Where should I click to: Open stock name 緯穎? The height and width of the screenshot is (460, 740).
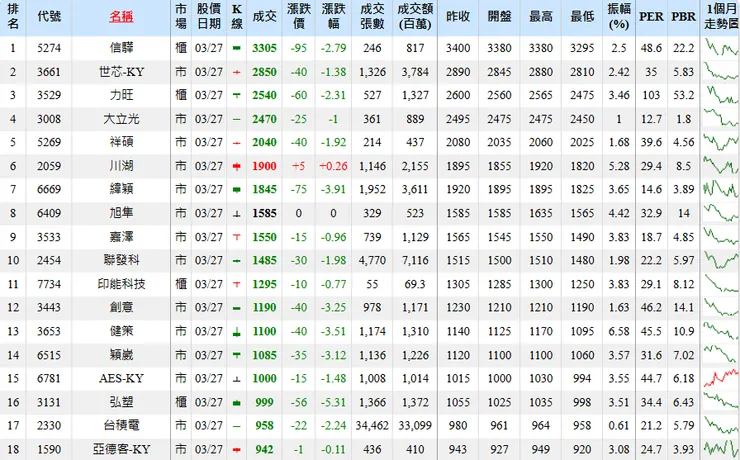tap(121, 189)
